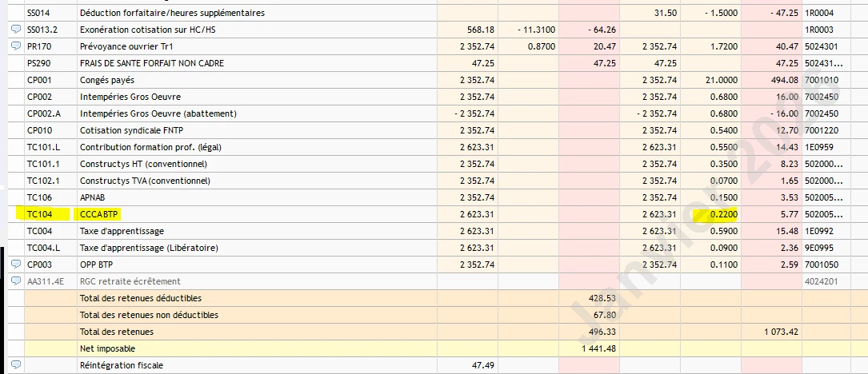Open comment icon on CP003 row
868x374 pixels.
[16, 265]
